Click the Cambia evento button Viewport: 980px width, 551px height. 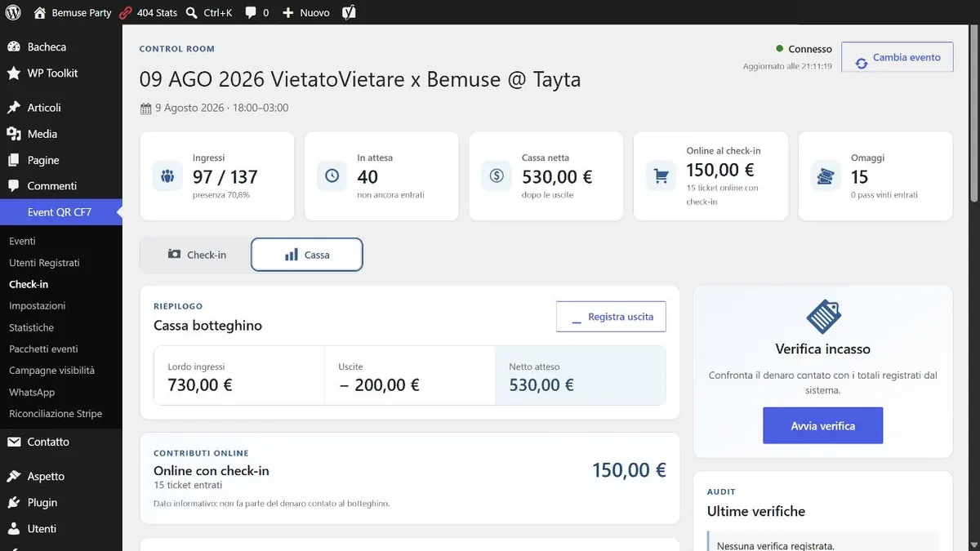898,57
